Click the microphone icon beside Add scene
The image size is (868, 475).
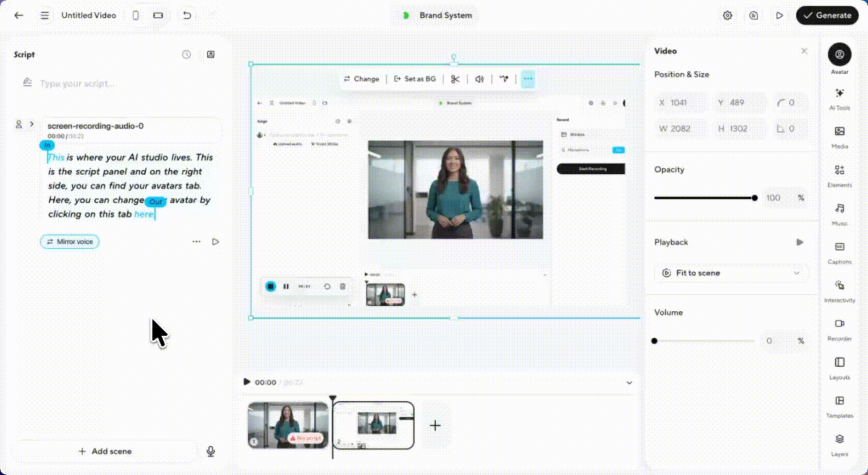point(210,451)
